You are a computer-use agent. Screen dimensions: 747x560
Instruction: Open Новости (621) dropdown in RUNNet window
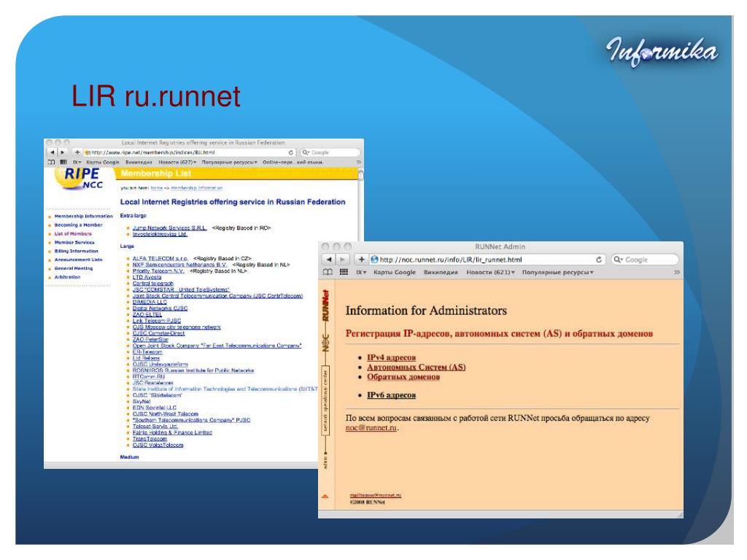tap(490, 272)
